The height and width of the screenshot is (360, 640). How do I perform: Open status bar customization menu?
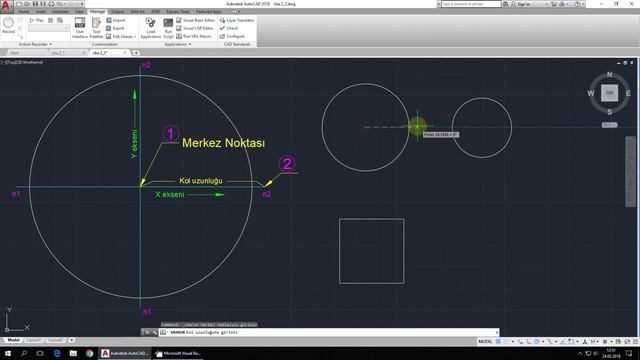[x=636, y=341]
